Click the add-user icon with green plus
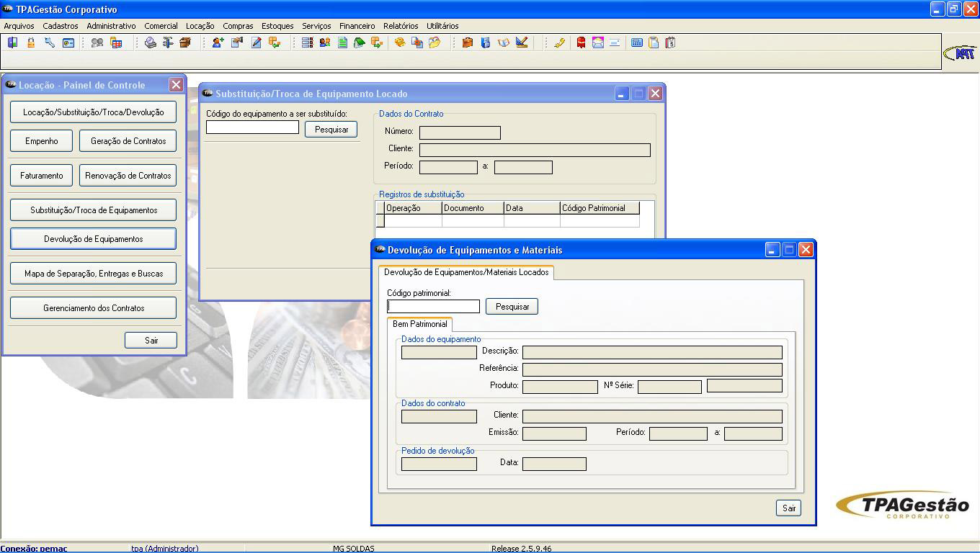This screenshot has width=980, height=553. pyautogui.click(x=218, y=43)
